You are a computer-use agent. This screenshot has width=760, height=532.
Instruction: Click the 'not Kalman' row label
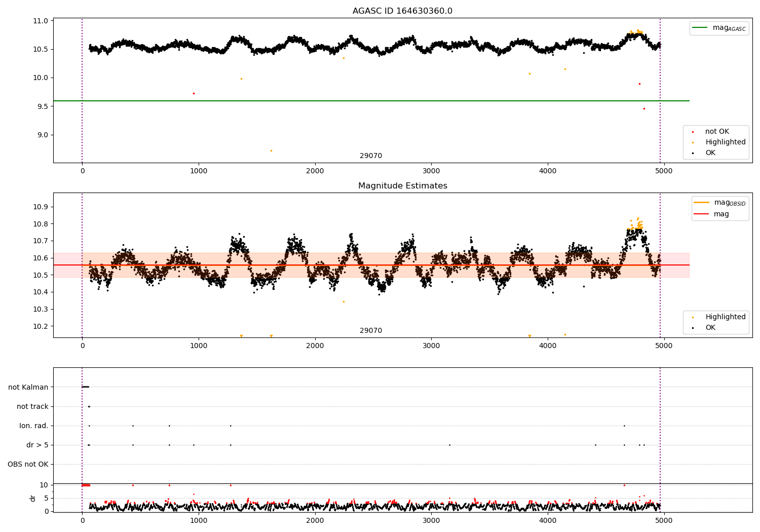(28, 387)
